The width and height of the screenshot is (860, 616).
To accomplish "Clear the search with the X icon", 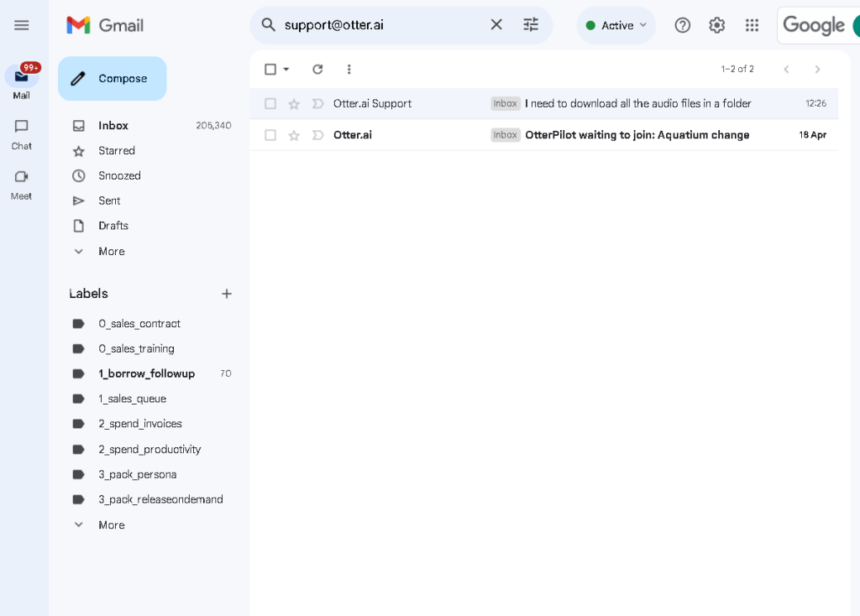I will (496, 24).
